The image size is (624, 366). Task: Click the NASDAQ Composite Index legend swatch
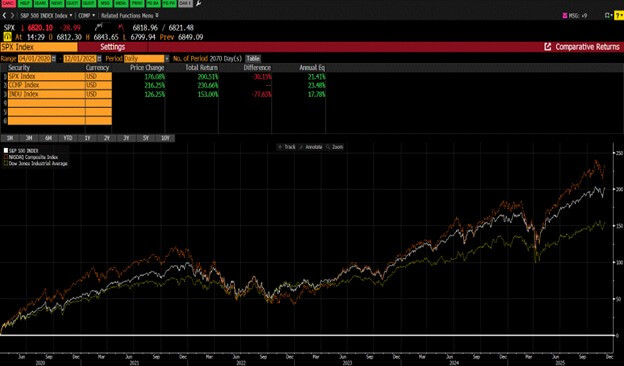click(6, 157)
